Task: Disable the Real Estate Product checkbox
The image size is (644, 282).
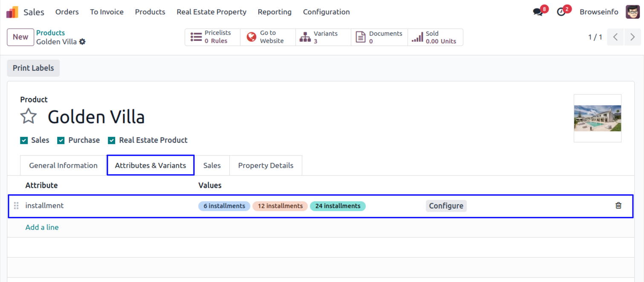Action: click(112, 140)
